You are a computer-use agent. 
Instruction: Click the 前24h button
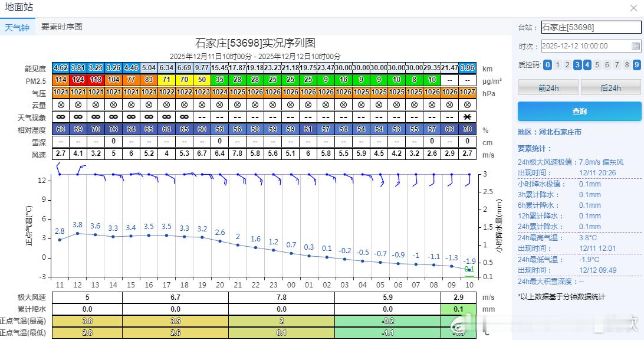click(548, 87)
